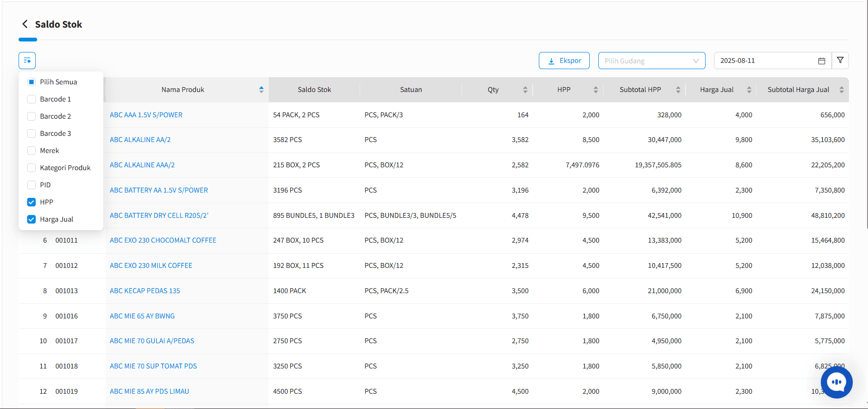Go back using the arrow beside Saldo Stok

pos(25,24)
